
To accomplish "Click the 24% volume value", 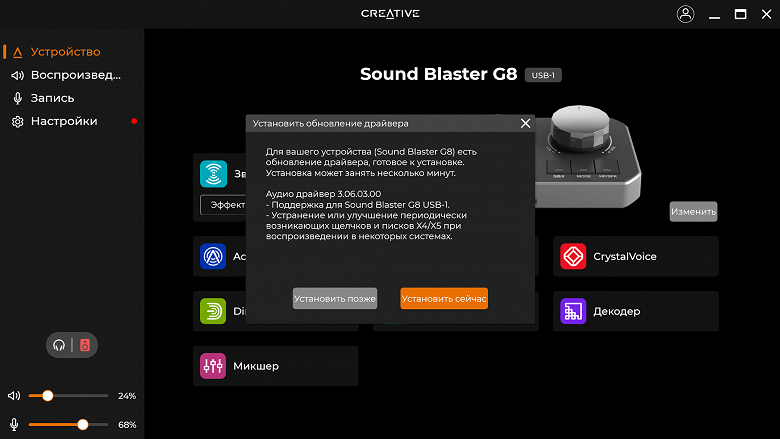I will coord(127,396).
